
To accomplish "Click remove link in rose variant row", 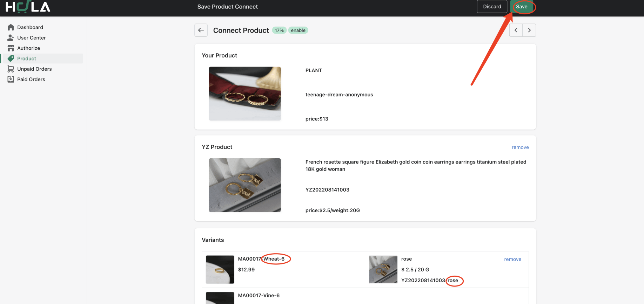I will 512,259.
